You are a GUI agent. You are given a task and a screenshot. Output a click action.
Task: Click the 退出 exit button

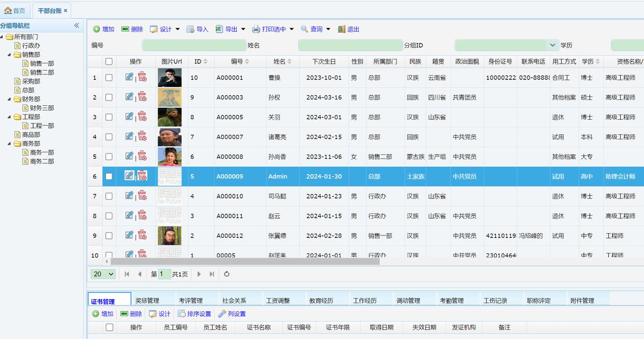click(348, 30)
